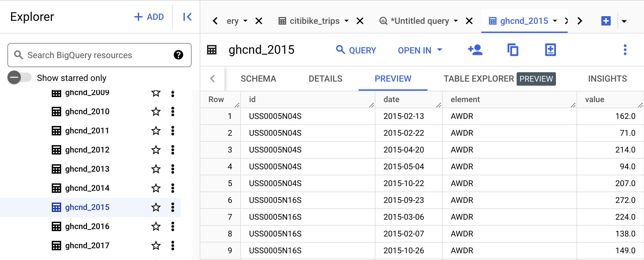Copy the ghcnd_2015 table
Image resolution: width=644 pixels, height=260 pixels.
(513, 50)
